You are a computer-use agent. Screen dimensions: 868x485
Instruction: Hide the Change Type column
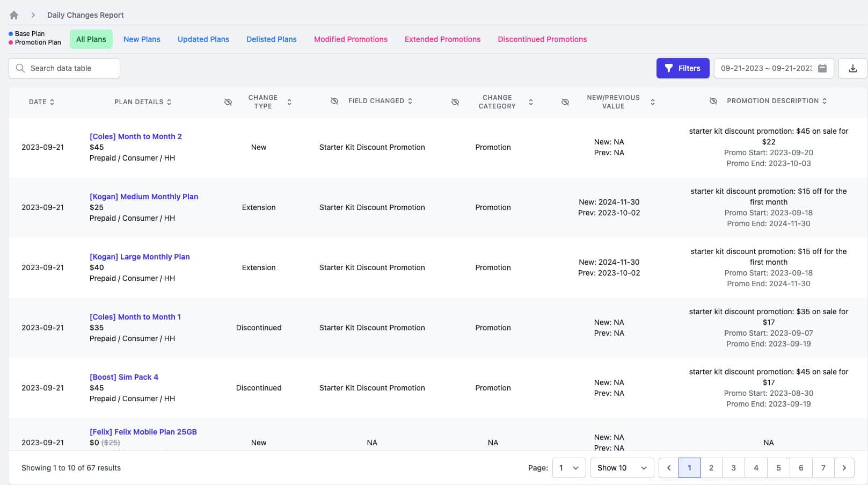[x=228, y=102]
